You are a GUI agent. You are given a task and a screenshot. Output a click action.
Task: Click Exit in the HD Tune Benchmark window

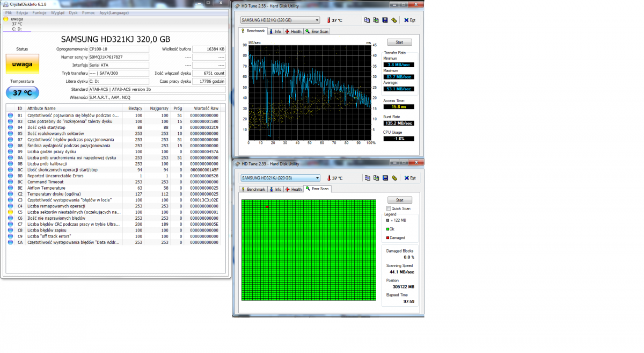click(x=409, y=20)
